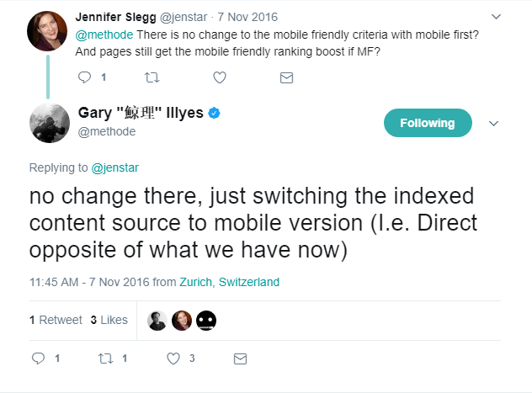
Task: Open Gary Illyes's diver profile picture
Action: point(50,123)
